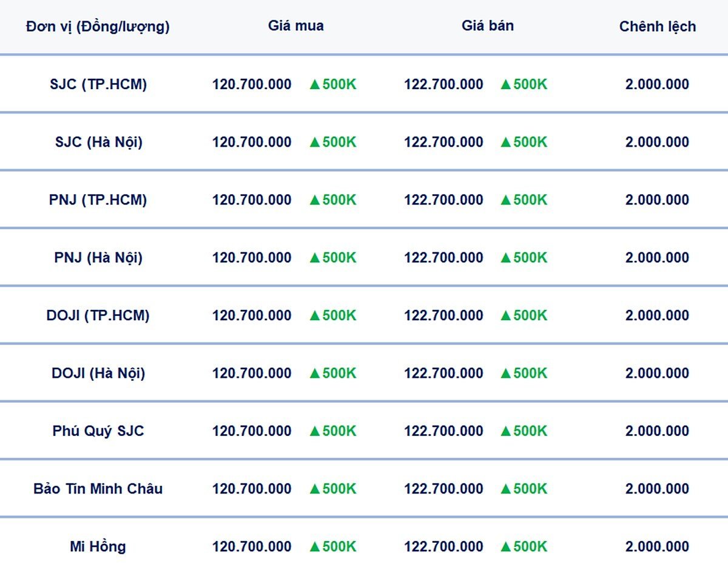Click Mi Hồng buy-price ▲500K indicator
Image resolution: width=728 pixels, height=570 pixels.
[333, 546]
